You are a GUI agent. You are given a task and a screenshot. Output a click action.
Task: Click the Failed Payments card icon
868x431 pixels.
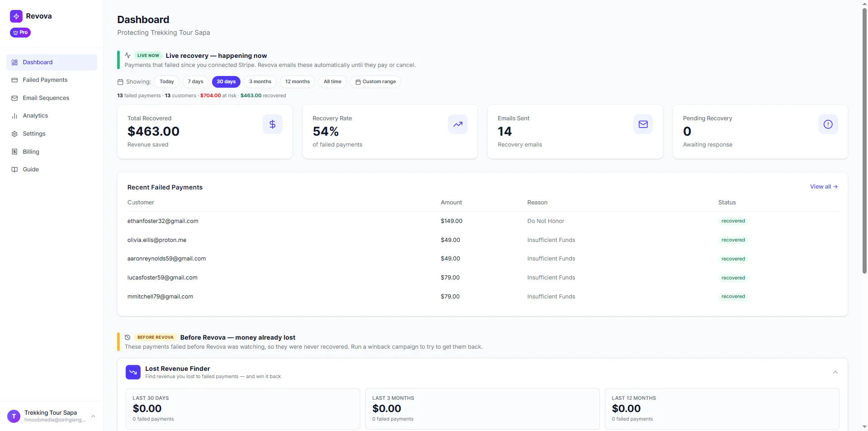[x=14, y=80]
